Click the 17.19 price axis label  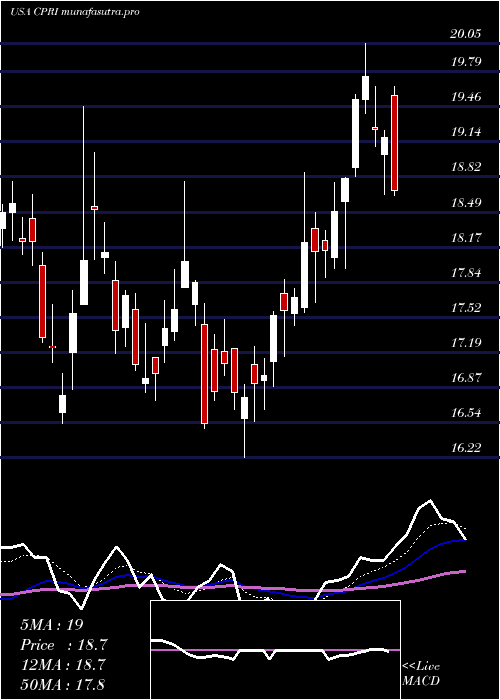click(x=466, y=343)
